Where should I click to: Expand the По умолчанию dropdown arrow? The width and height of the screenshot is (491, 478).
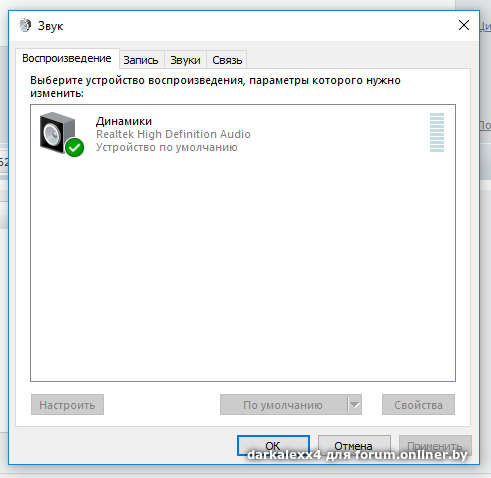point(355,405)
